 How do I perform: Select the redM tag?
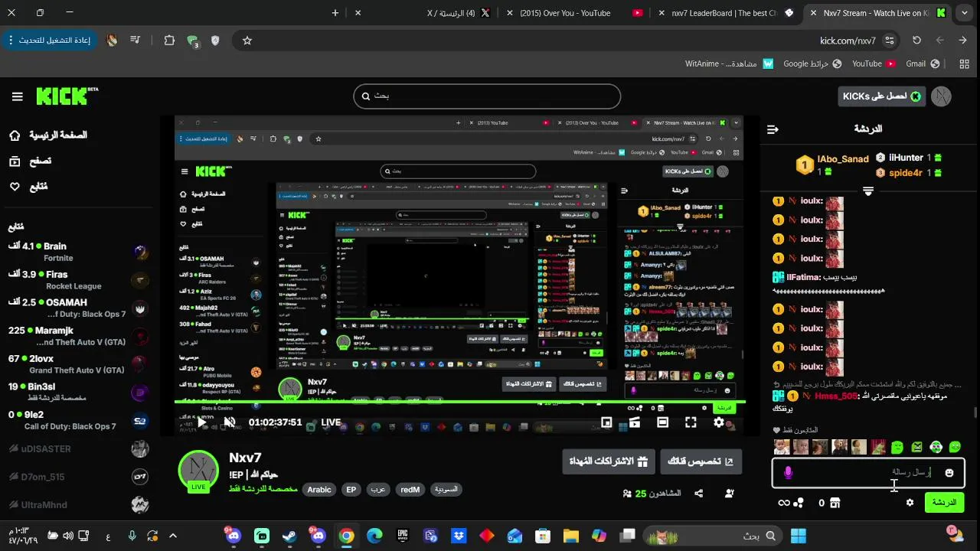pos(410,490)
